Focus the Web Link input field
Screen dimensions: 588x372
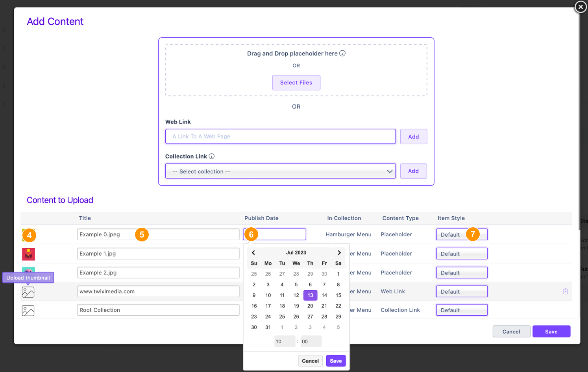pyautogui.click(x=281, y=136)
